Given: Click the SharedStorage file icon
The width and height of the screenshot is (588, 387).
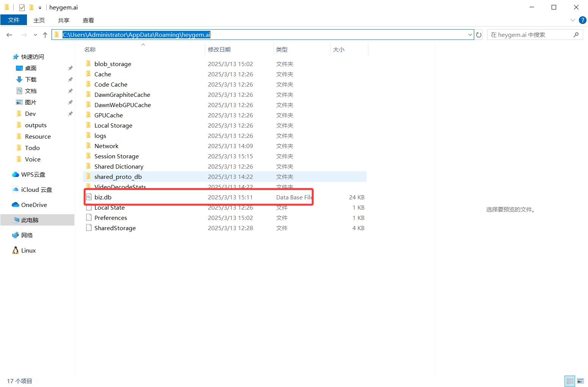Looking at the screenshot, I should pyautogui.click(x=89, y=227).
